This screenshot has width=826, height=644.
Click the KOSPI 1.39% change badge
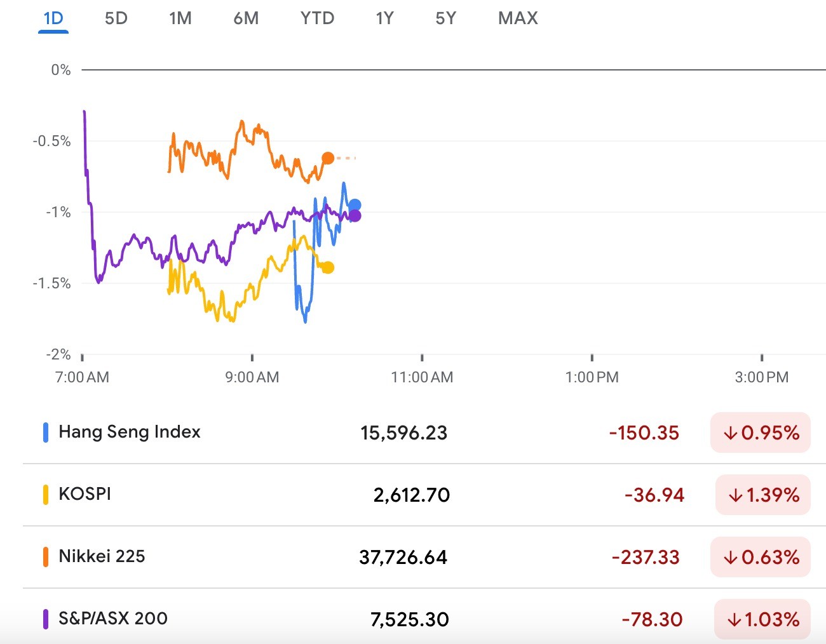tap(763, 495)
